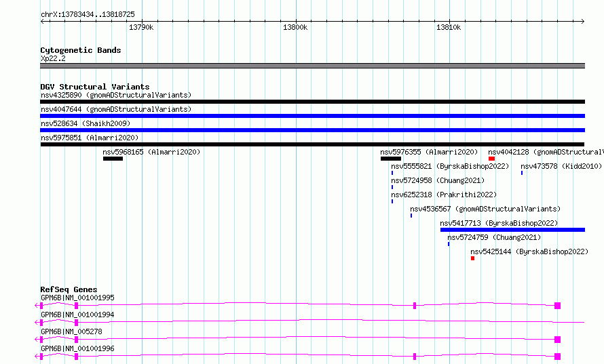Select the nsv5425144 (ByrskaBishop2022) label
Viewport: 604px width, 364px height.
(x=529, y=251)
